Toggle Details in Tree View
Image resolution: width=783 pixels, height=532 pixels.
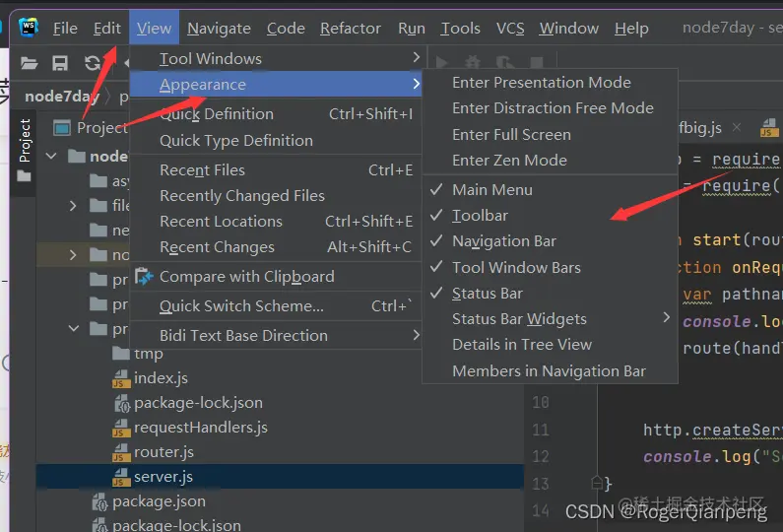(550, 345)
